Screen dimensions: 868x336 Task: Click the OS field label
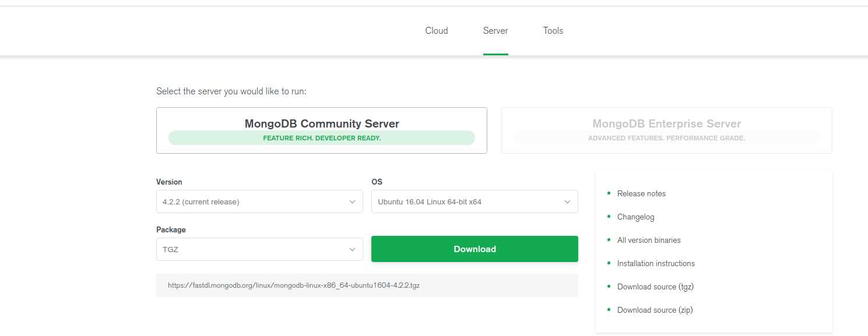point(377,182)
